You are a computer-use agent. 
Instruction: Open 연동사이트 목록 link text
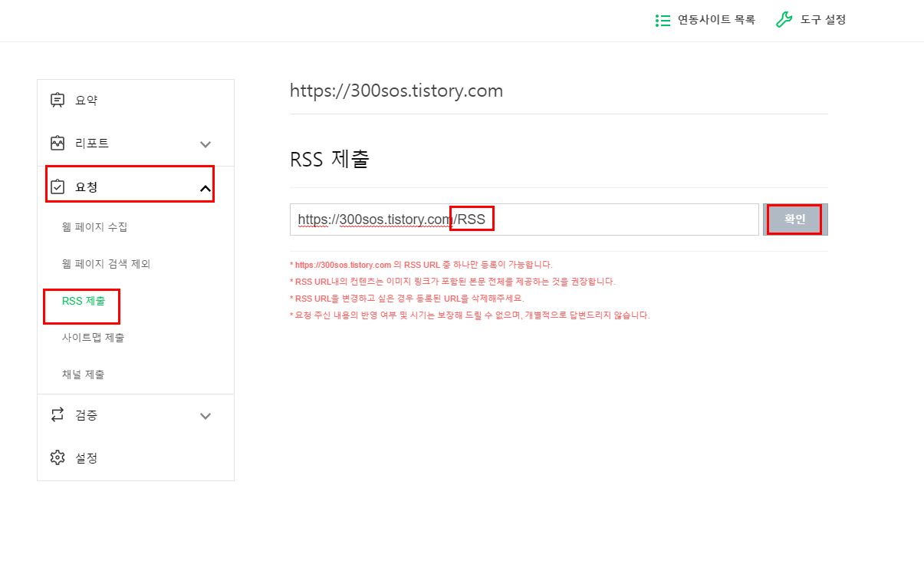(x=716, y=20)
